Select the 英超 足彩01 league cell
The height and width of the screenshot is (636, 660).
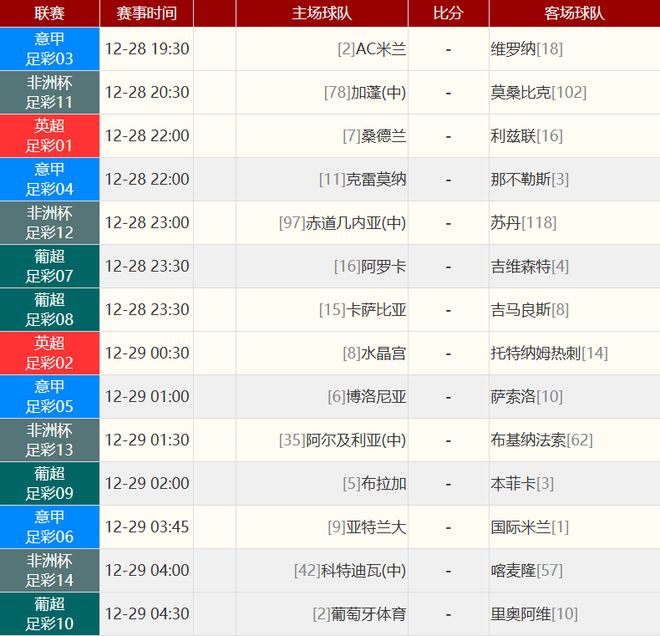point(49,136)
